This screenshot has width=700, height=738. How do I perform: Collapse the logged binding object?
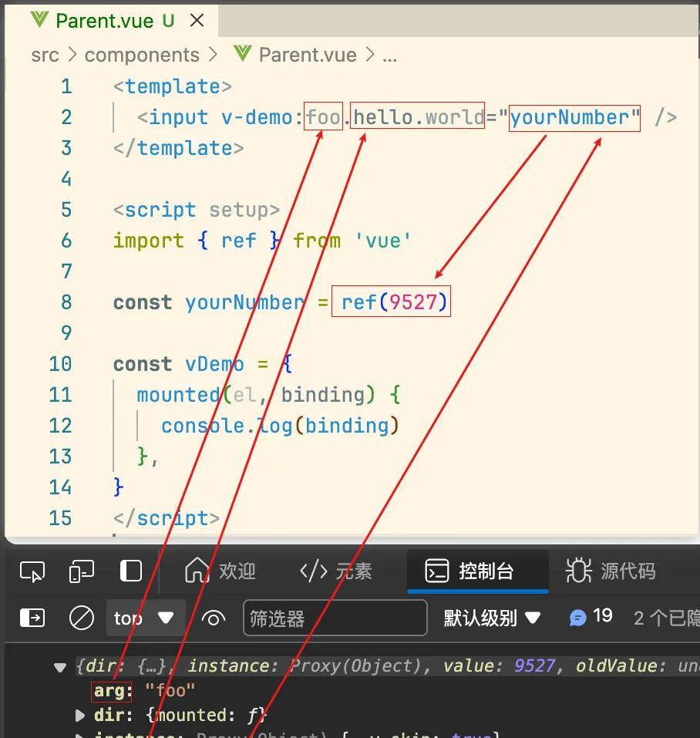(60, 667)
